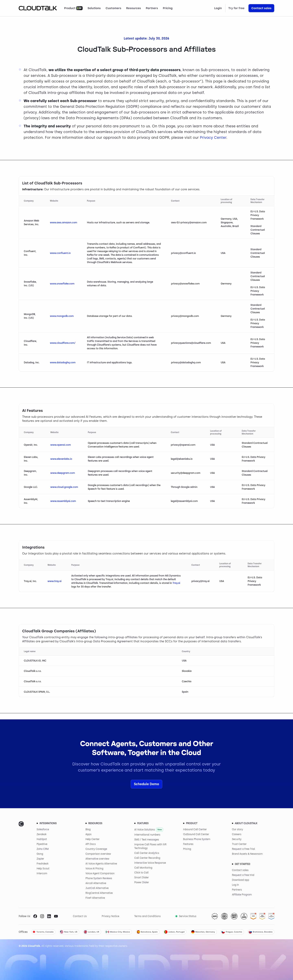This screenshot has height=980, width=293.
Task: Open the Inbound Call Center link
Action: click(x=195, y=829)
